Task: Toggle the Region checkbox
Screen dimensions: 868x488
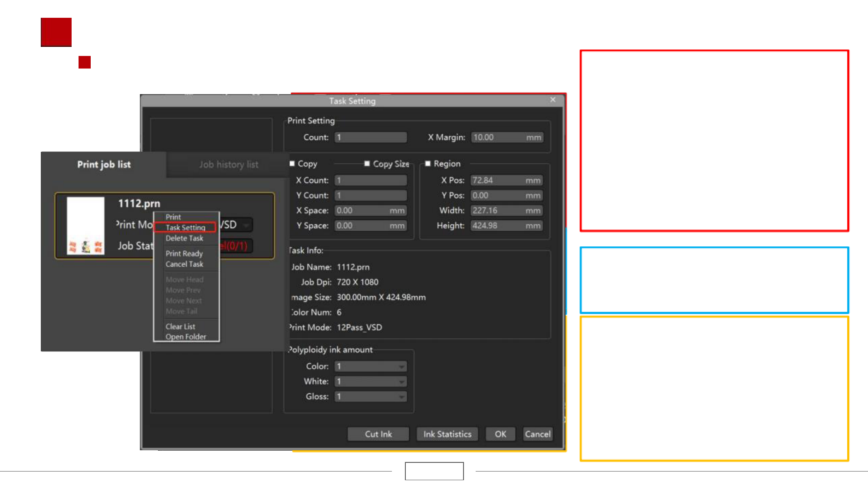Action: (428, 164)
